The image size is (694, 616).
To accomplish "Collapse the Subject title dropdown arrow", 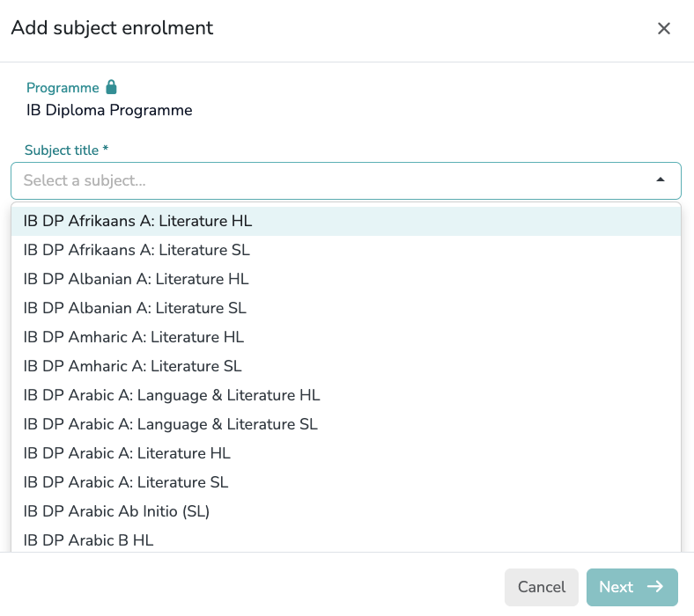I will 660,180.
